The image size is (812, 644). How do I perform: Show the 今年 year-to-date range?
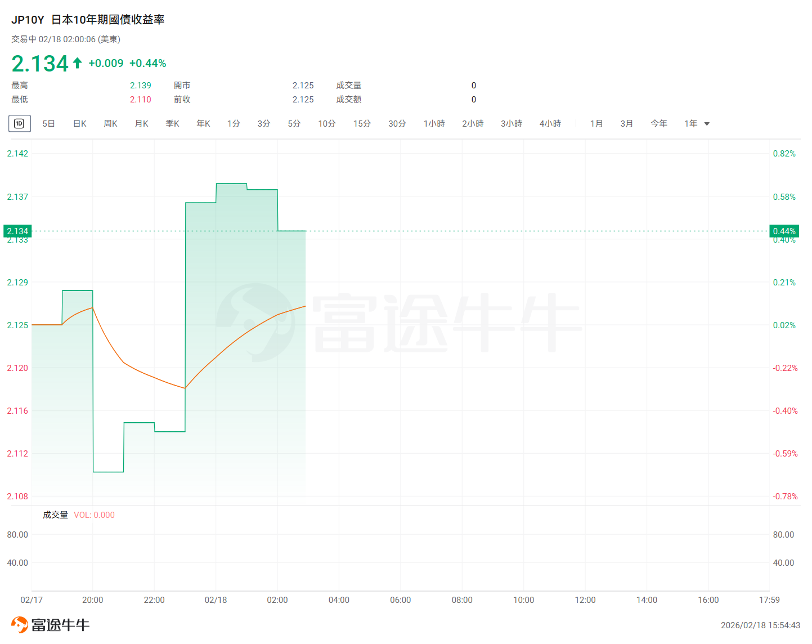pyautogui.click(x=659, y=124)
